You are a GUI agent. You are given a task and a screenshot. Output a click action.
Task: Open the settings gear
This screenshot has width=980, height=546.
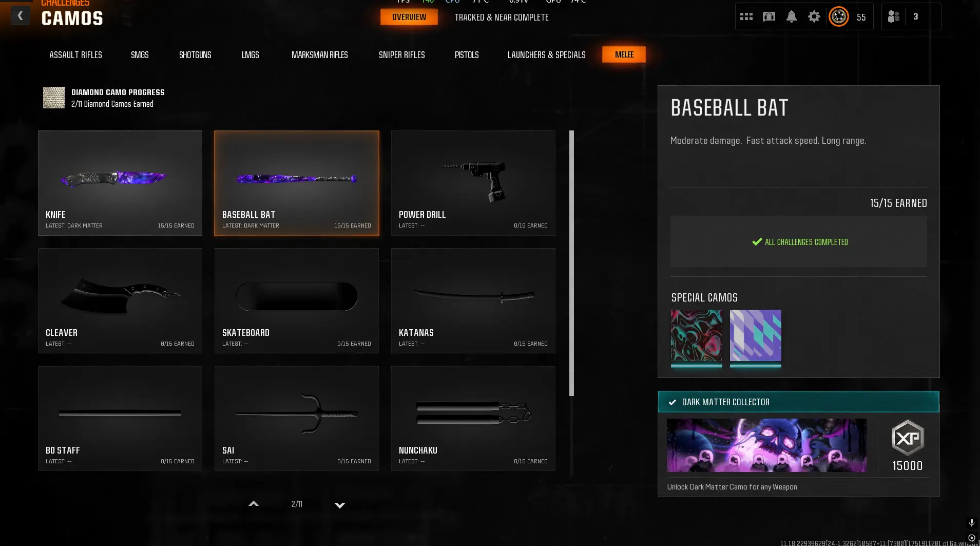click(814, 17)
